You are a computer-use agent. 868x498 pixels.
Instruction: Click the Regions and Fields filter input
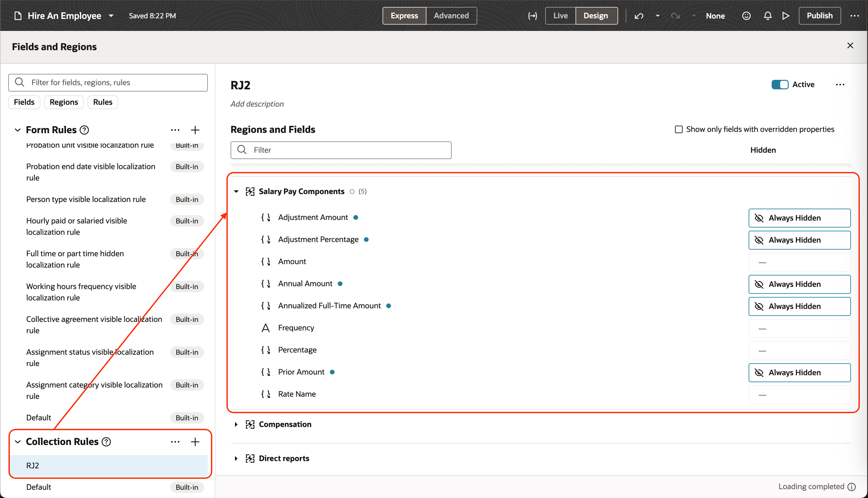click(x=341, y=150)
